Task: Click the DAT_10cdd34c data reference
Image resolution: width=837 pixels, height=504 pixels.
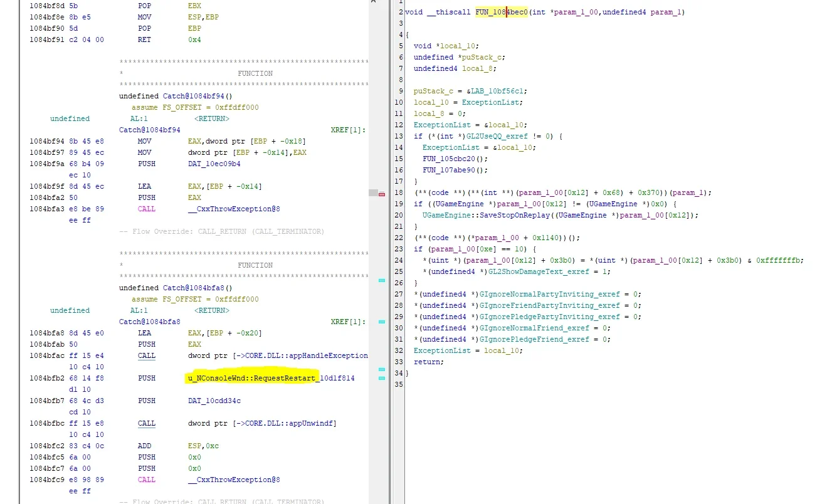Action: point(214,401)
